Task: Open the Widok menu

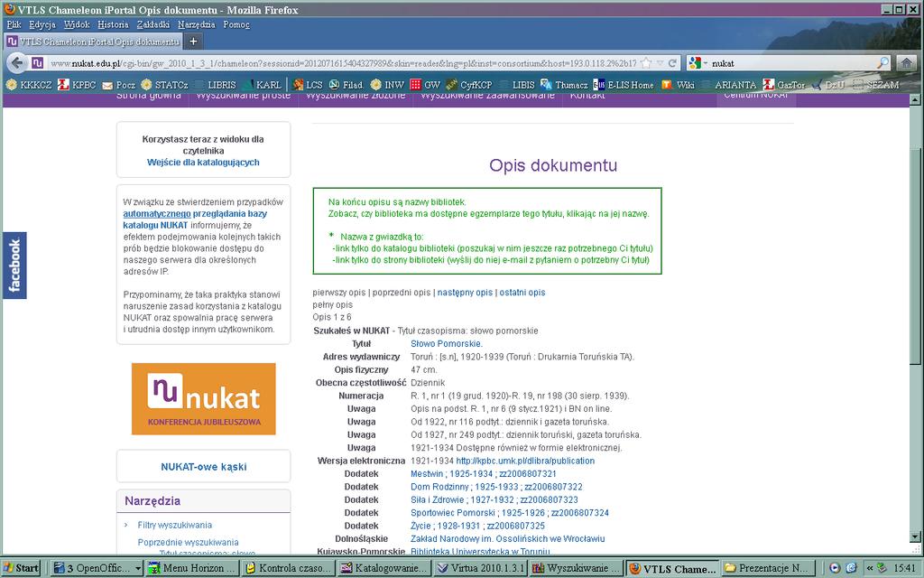Action: click(77, 24)
